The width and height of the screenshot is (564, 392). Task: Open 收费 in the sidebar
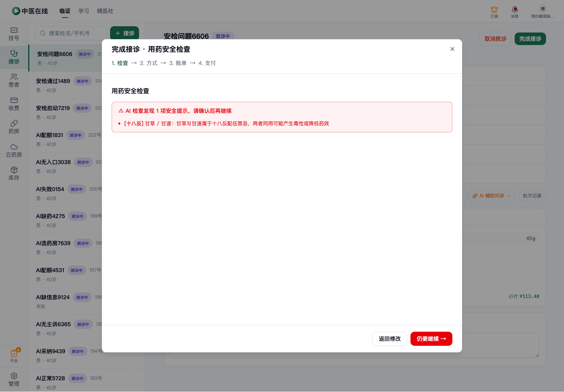[x=14, y=104]
